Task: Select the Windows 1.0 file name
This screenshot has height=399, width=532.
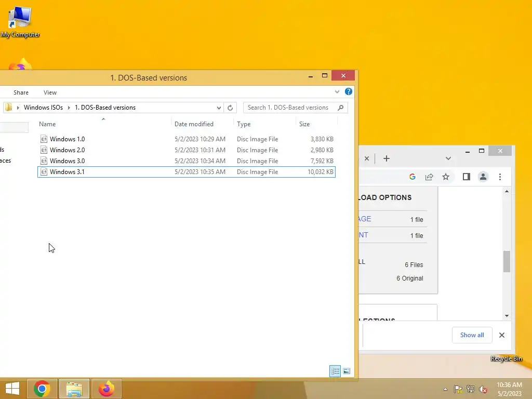Action: point(67,139)
